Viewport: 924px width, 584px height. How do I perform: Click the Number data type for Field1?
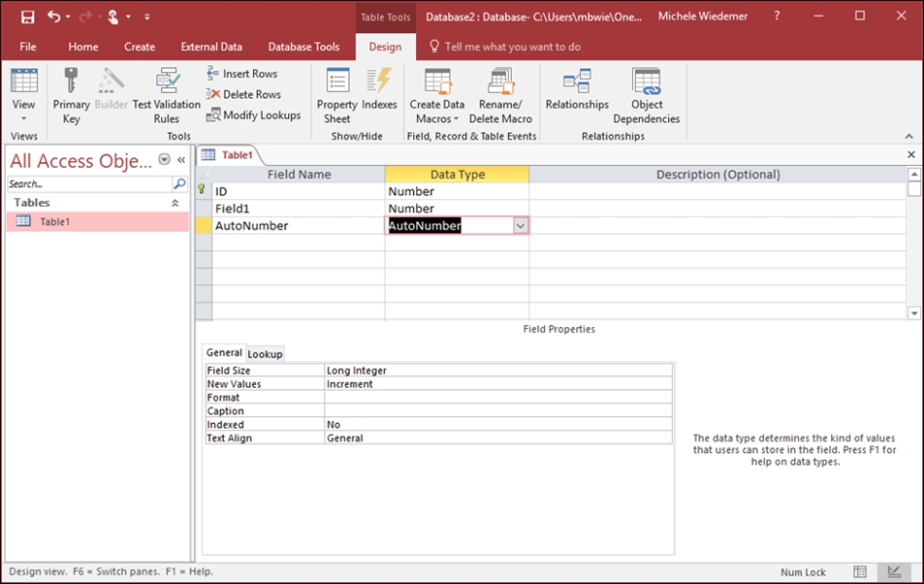[x=457, y=209]
